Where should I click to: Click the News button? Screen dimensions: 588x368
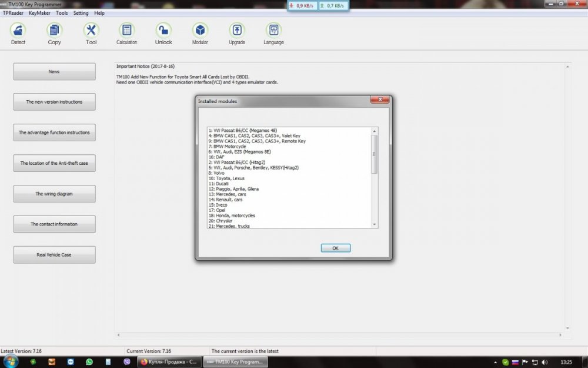point(54,71)
